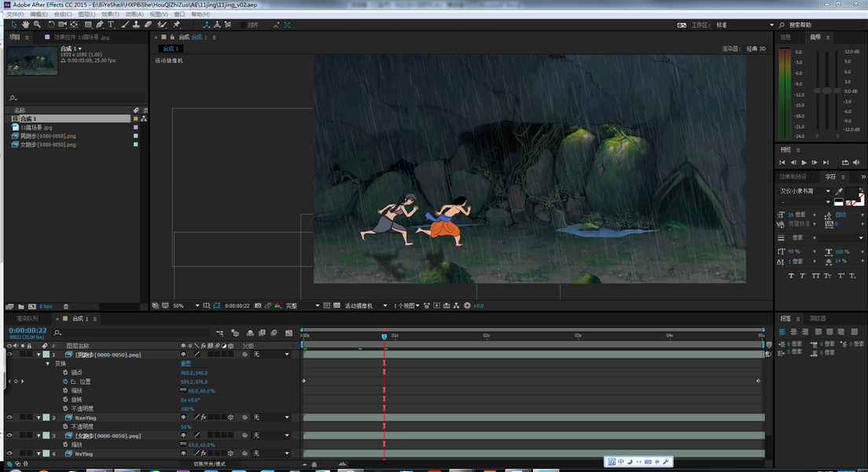This screenshot has width=868, height=472.
Task: Select the Selection arrow tool
Action: (14, 24)
